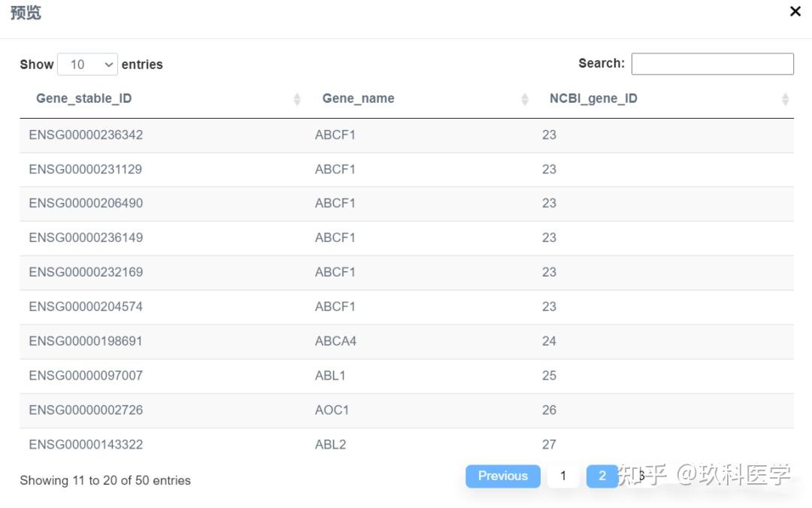The image size is (812, 508).
Task: Click the Gene_stable_ID column header
Action: point(84,98)
